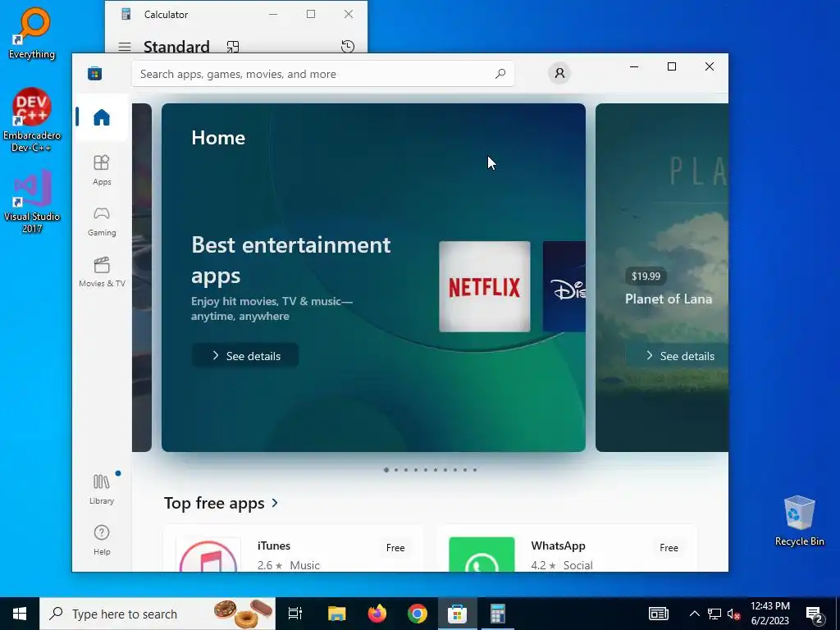Open the Library in Store sidebar
Viewport: 840px width, 630px height.
click(x=102, y=489)
